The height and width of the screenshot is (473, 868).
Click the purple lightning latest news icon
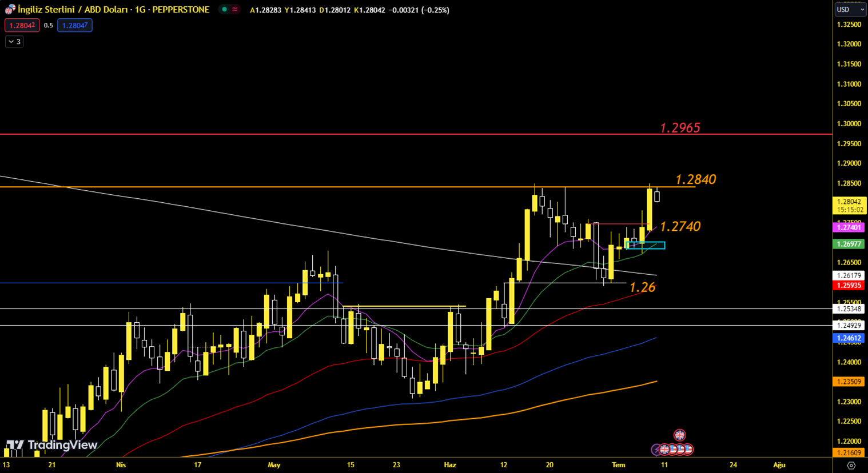tap(656, 450)
